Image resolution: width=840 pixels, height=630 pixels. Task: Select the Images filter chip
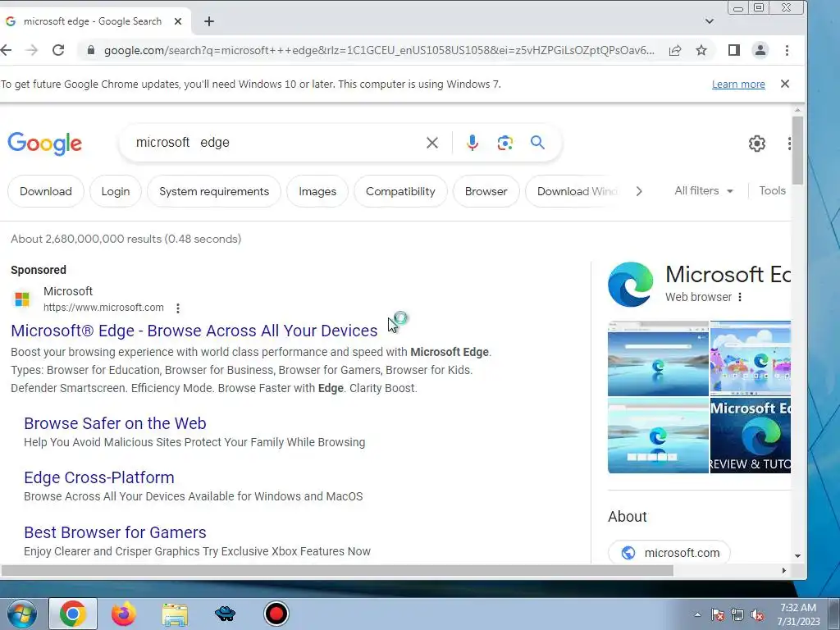(317, 191)
